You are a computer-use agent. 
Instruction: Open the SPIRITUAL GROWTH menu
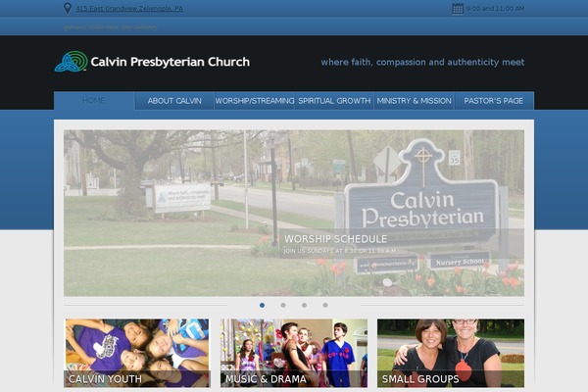[x=334, y=101]
